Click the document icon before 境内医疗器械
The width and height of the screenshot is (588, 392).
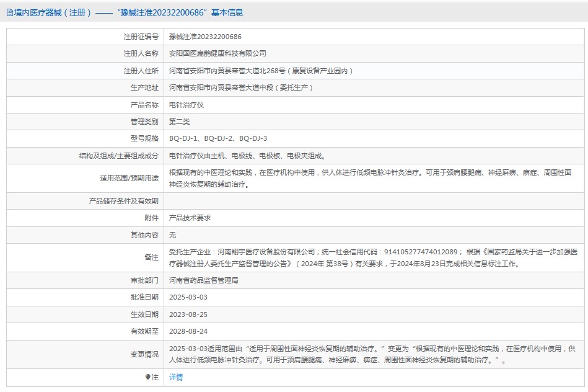[x=10, y=12]
